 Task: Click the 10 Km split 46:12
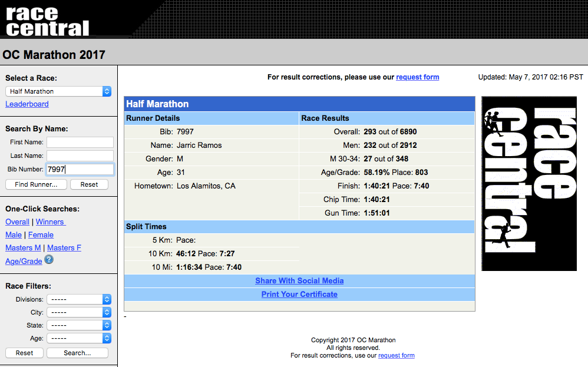click(186, 254)
